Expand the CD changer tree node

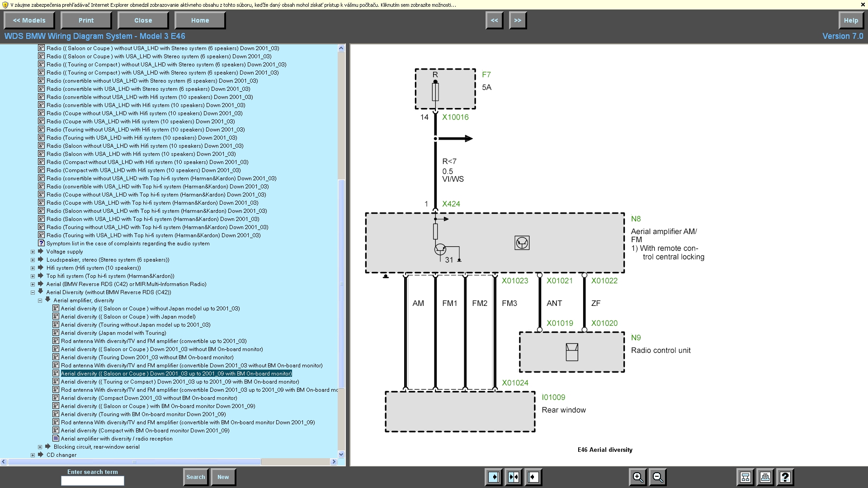click(x=33, y=455)
